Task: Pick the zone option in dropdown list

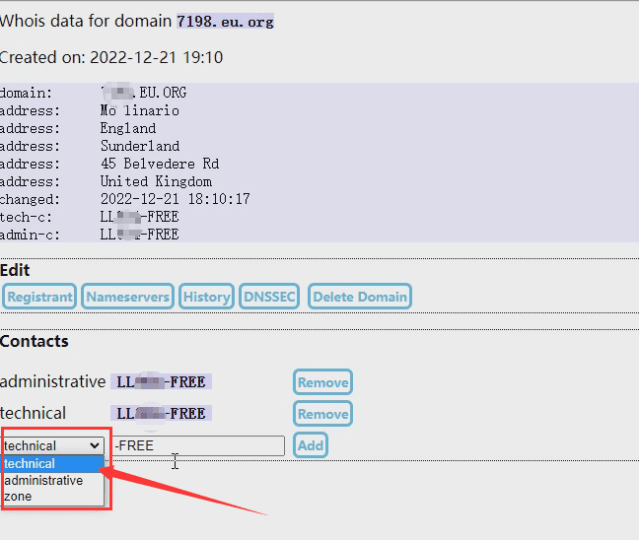Action: point(18,496)
